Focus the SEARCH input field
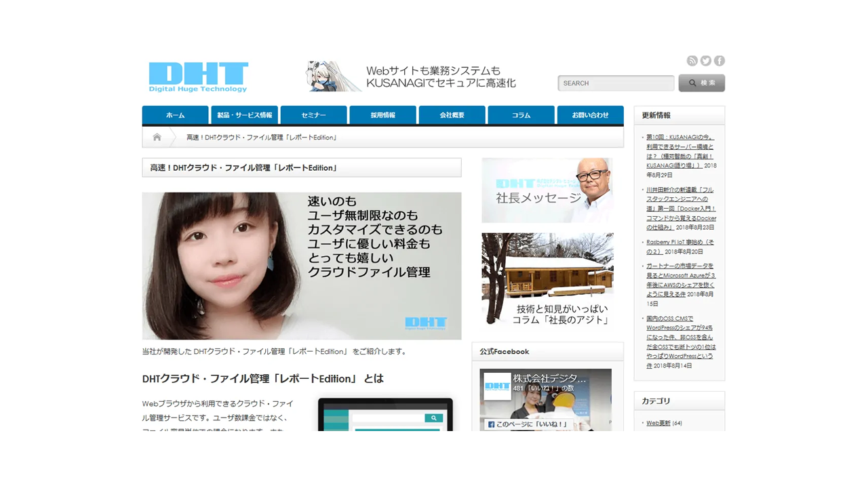The height and width of the screenshot is (488, 868). (616, 83)
